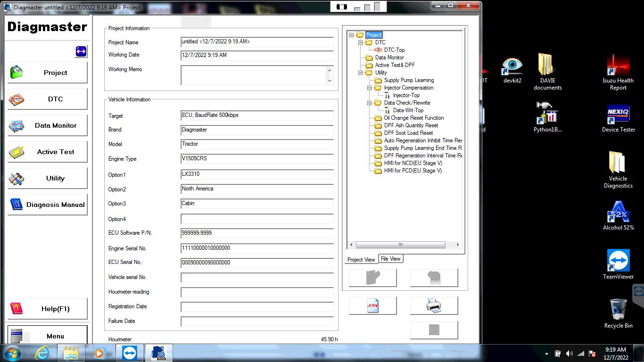Open Python1B desktop shortcut
644x362 pixels.
[547, 117]
